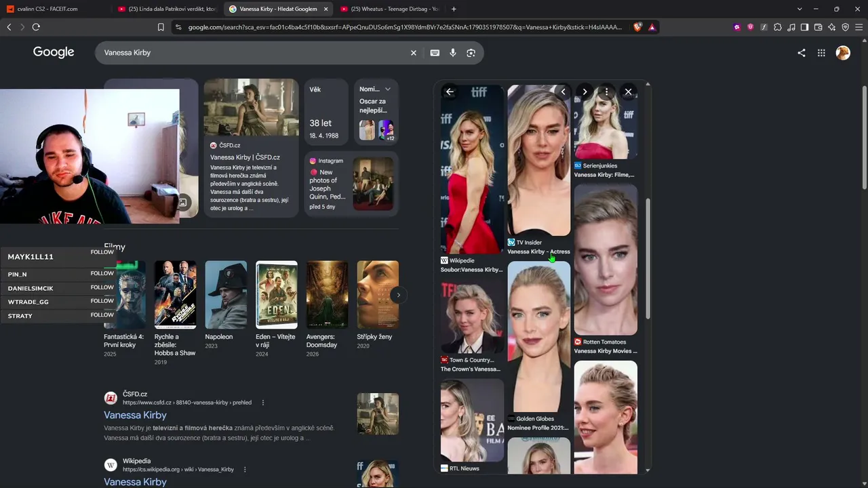Screen dimensions: 868x488
Task: Switch to Wheatus Teenage Dirtbag tab
Action: pyautogui.click(x=389, y=9)
